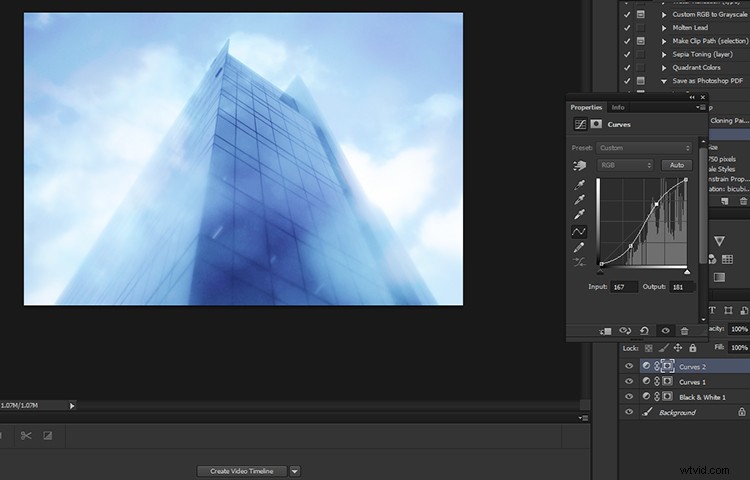750x480 pixels.
Task: Select the Curves 1 layer name
Action: tap(692, 382)
